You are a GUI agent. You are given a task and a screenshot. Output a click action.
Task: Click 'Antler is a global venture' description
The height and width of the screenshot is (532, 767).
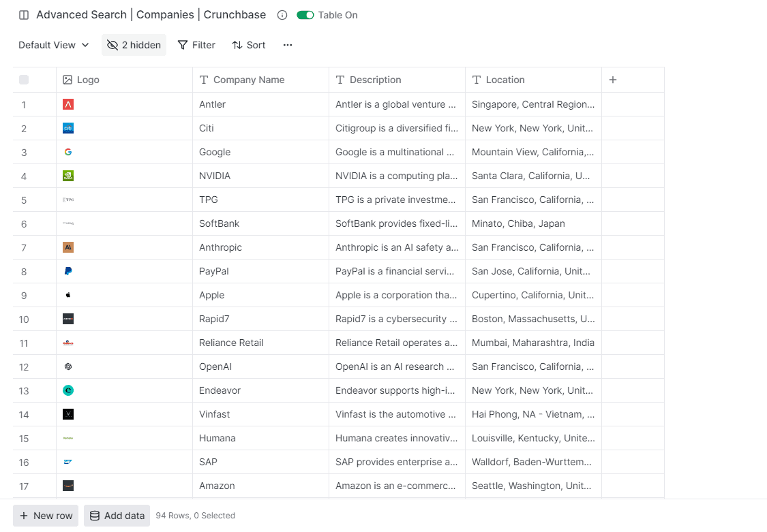[397, 104]
